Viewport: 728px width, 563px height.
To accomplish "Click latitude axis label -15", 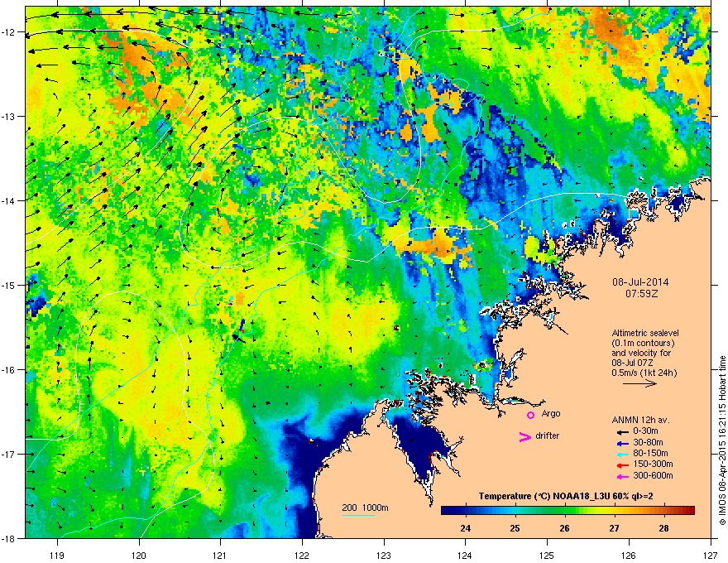I will 8,285.
